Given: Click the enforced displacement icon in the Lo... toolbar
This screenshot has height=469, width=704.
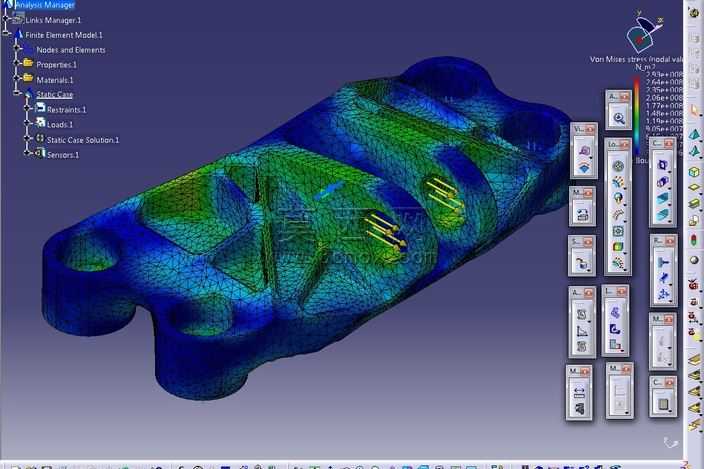Looking at the screenshot, I should [x=618, y=231].
